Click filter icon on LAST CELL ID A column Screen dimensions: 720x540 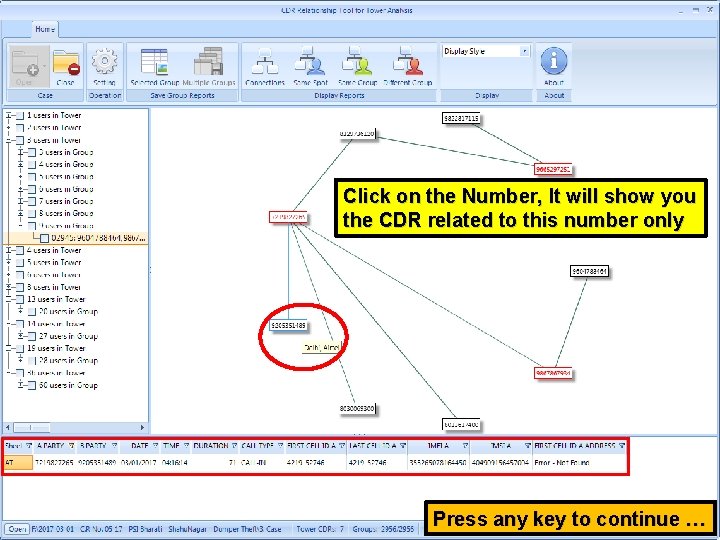tap(403, 445)
